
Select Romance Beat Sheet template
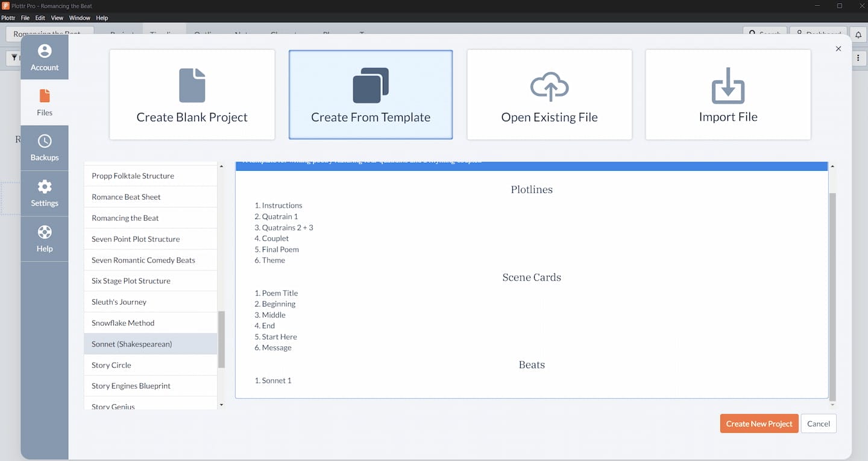(x=151, y=197)
